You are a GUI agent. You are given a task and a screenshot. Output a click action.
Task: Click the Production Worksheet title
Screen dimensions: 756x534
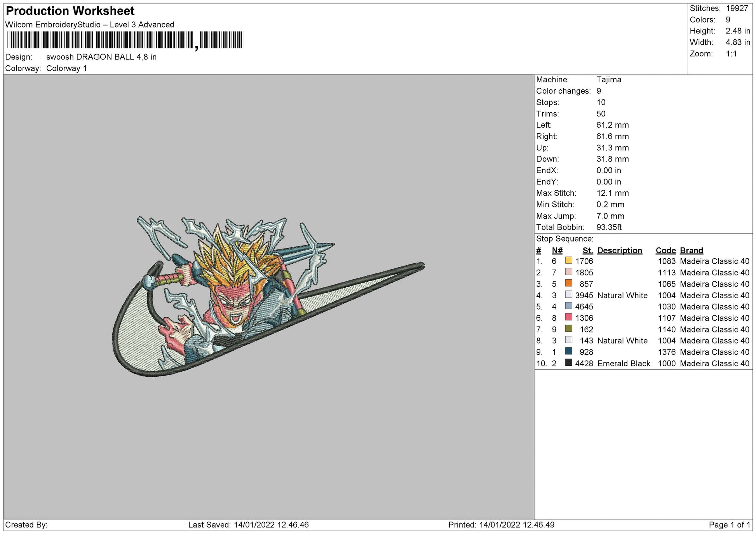click(70, 11)
